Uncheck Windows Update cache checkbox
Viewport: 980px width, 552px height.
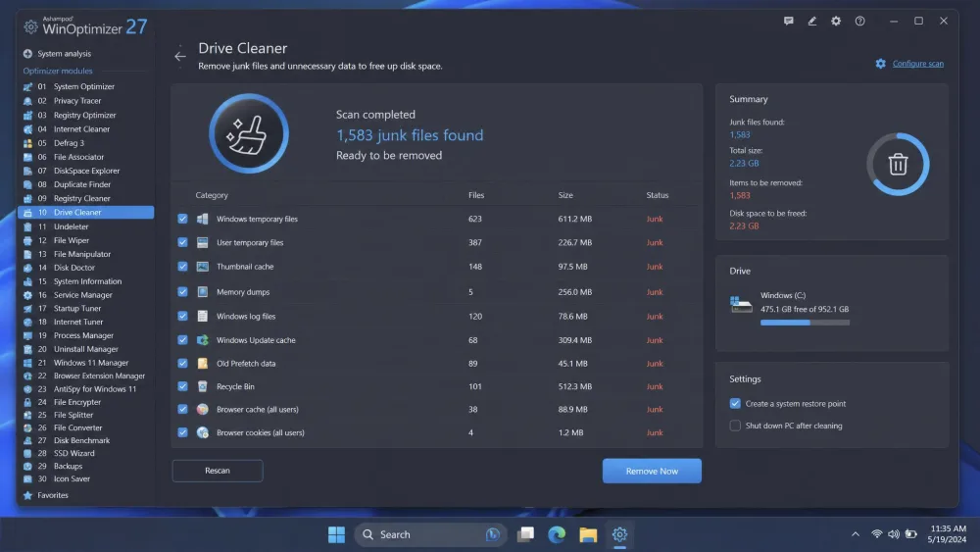click(x=182, y=340)
